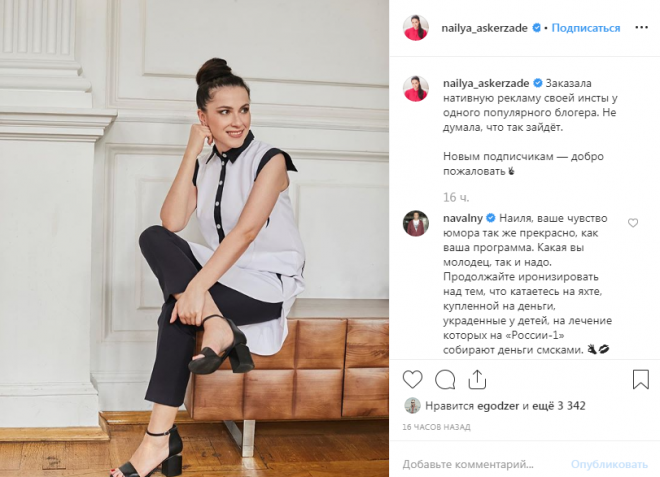Click the caption author avatar
Screen dimensions: 660x477
click(415, 88)
